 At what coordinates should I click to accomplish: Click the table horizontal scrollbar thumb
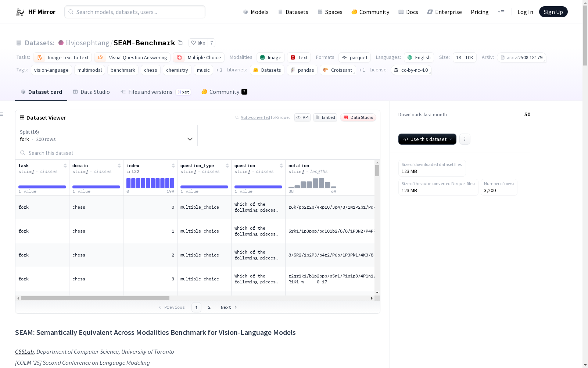[x=95, y=298]
